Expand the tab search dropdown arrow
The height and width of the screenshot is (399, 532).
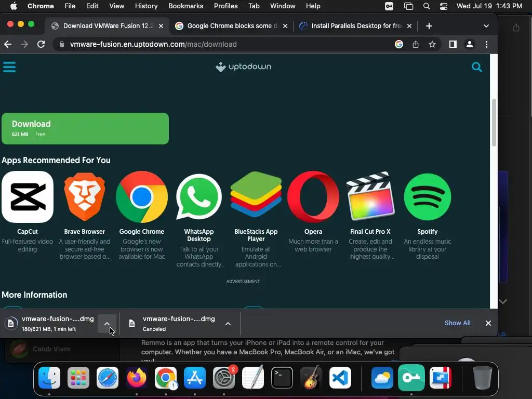(x=486, y=26)
